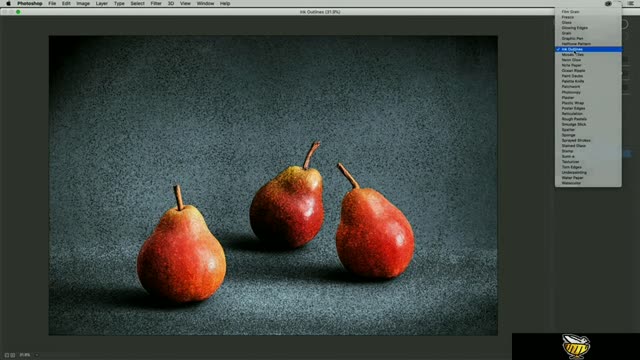Screen dimensions: 640x360
Task: Pick Reticulation in the list
Action: tap(588, 113)
